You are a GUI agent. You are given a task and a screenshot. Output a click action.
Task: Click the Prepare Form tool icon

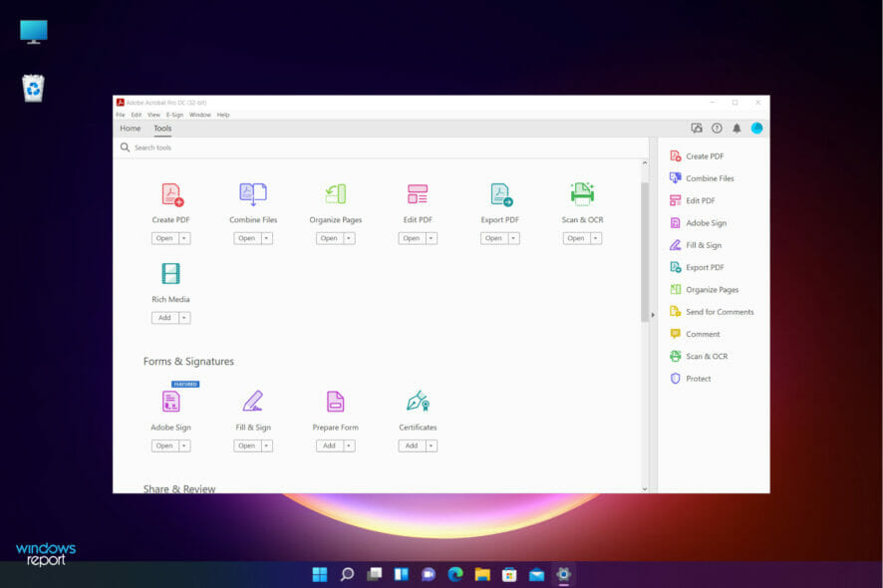pos(336,402)
